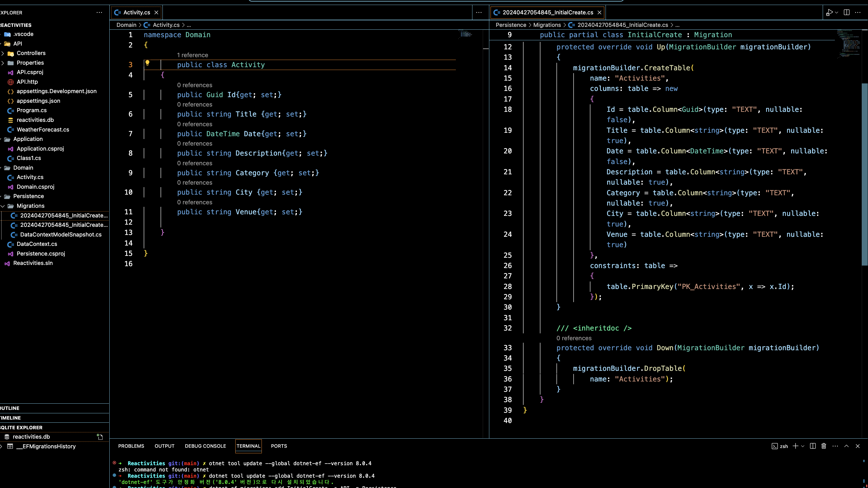Click the split terminal icon

point(813,446)
